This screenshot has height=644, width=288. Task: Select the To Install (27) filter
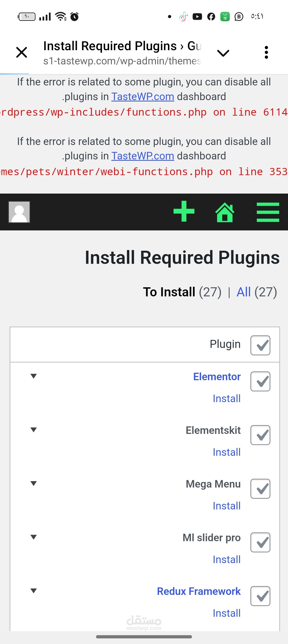pos(169,292)
